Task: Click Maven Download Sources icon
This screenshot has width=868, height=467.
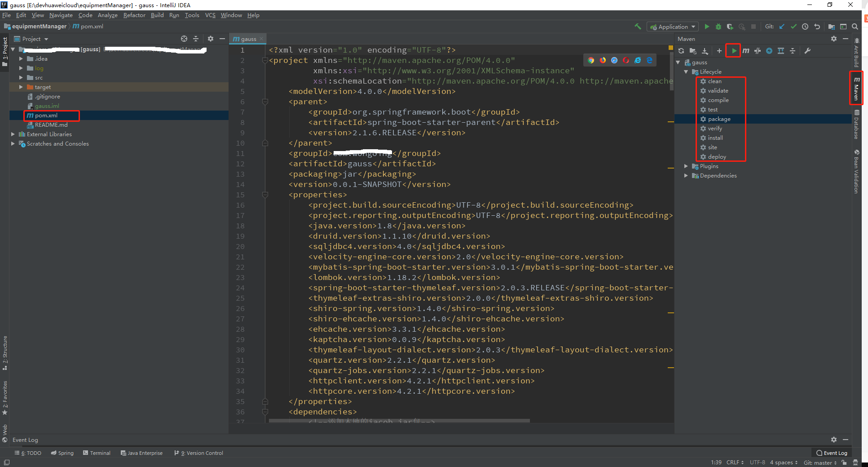Action: (705, 51)
